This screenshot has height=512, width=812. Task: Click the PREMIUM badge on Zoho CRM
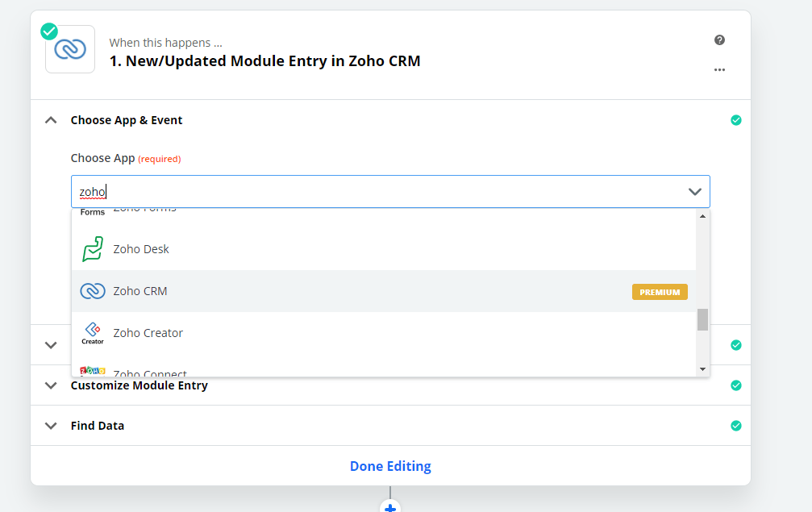660,292
